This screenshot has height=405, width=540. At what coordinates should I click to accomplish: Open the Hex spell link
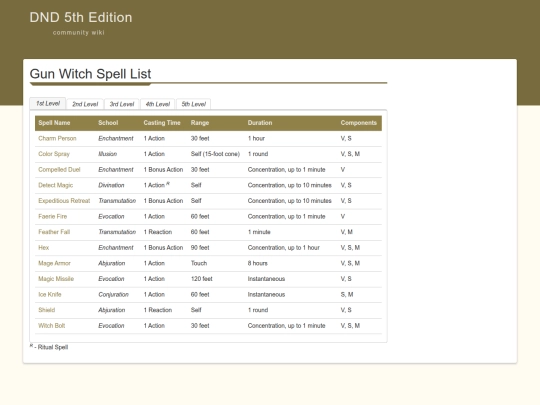click(x=43, y=248)
